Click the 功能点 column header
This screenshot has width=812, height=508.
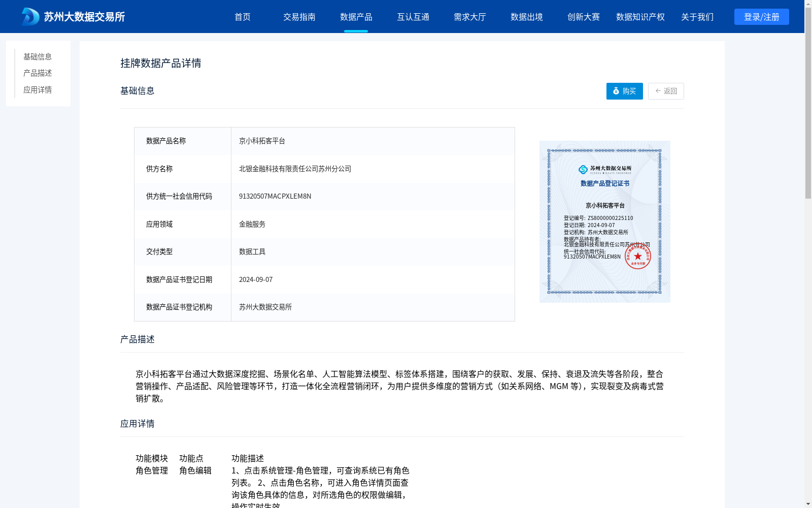[x=191, y=458]
